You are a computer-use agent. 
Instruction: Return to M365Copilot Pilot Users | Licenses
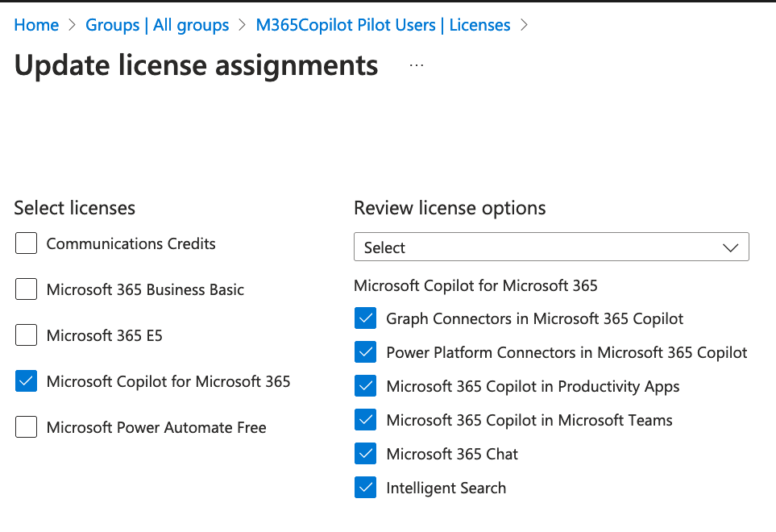coord(383,25)
